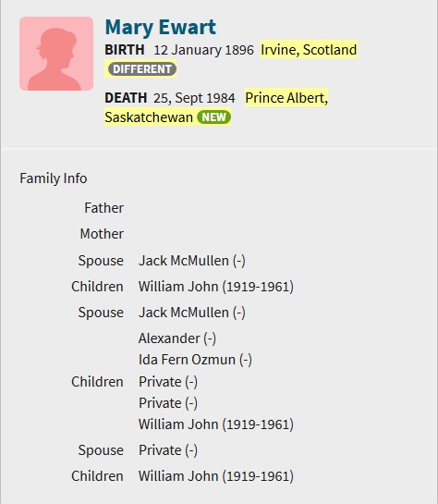Open first spouse Jack McMullen entry
Screen dimensions: 438x504
click(192, 261)
